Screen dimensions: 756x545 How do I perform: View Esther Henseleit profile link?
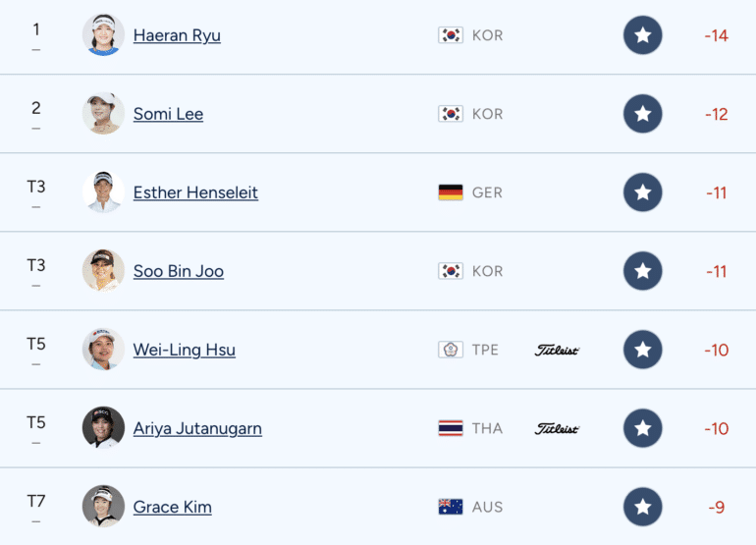tap(195, 192)
